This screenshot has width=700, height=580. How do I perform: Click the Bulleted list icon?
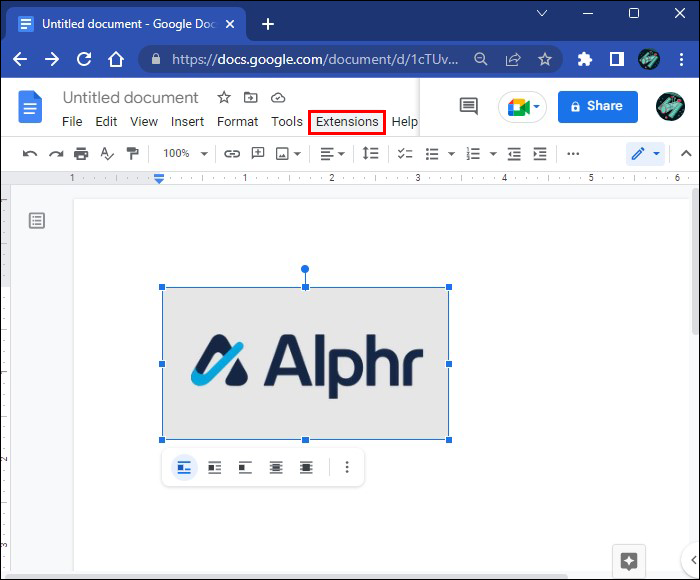point(432,154)
